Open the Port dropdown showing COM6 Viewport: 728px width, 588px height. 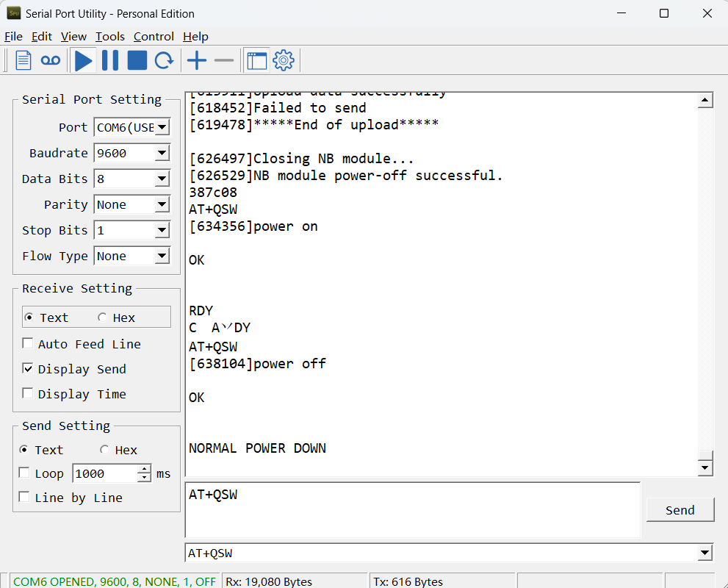(x=162, y=127)
